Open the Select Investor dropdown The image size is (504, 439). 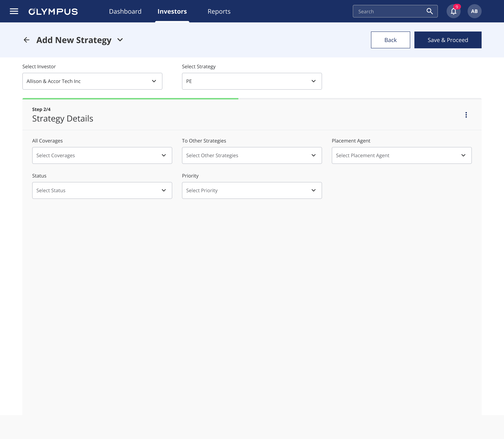(x=92, y=81)
